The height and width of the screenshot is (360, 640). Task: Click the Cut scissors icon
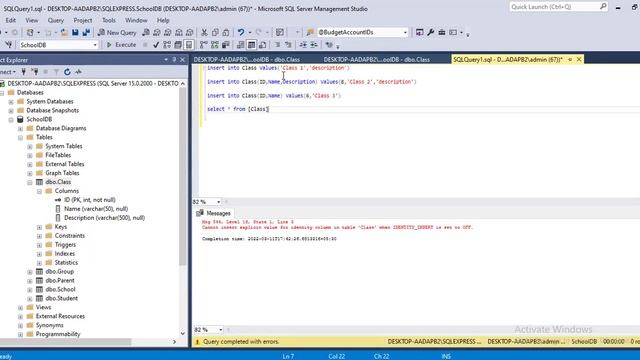(x=204, y=32)
